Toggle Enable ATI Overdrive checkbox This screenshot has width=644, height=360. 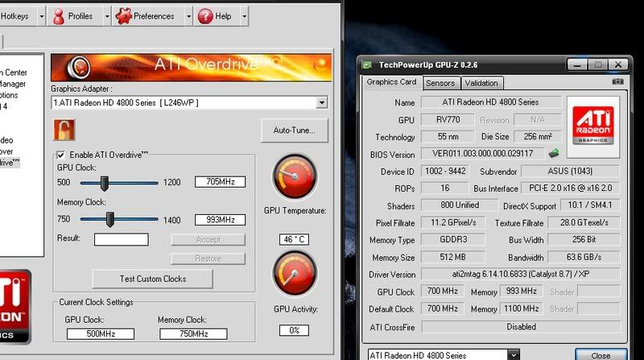point(61,155)
